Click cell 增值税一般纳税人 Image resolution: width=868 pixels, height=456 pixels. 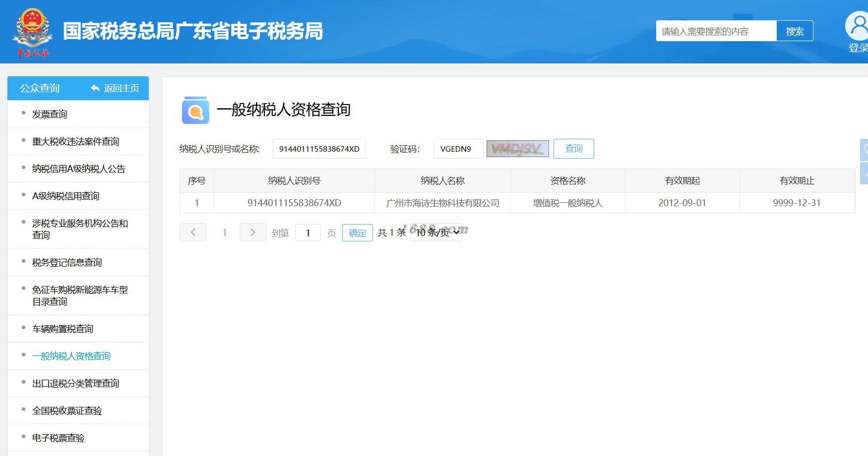pyautogui.click(x=568, y=203)
